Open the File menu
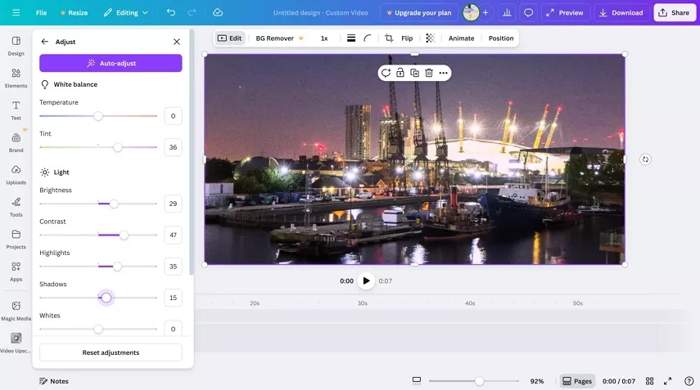 41,12
